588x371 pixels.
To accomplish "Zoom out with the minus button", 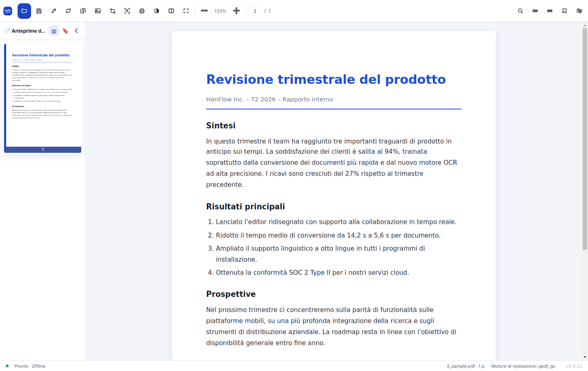I will 204,11.
